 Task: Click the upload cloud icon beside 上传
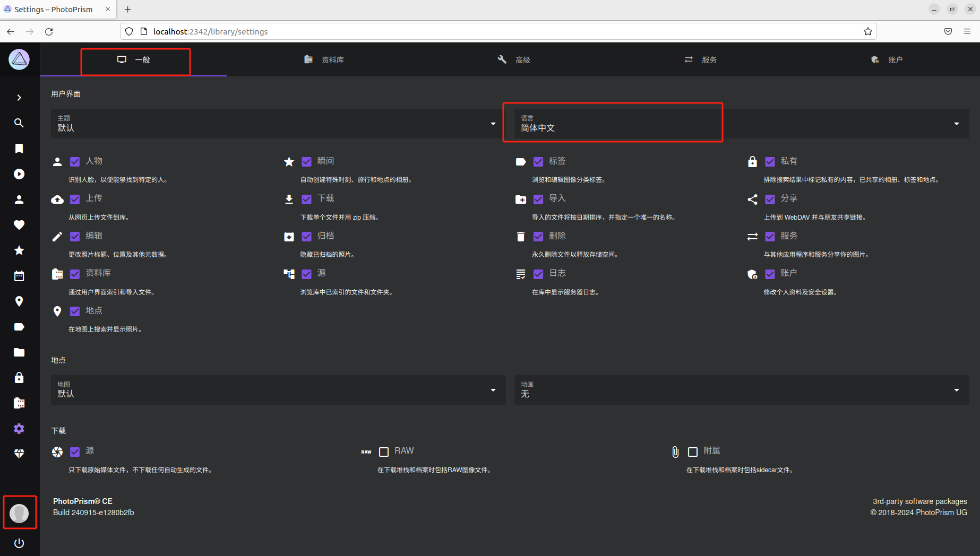click(x=57, y=199)
